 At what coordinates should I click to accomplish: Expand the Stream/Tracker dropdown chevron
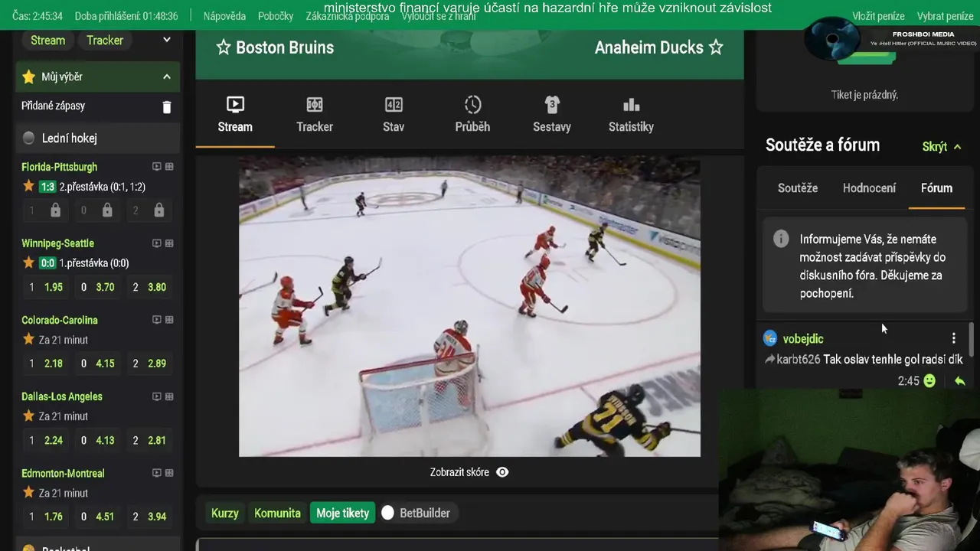click(167, 40)
